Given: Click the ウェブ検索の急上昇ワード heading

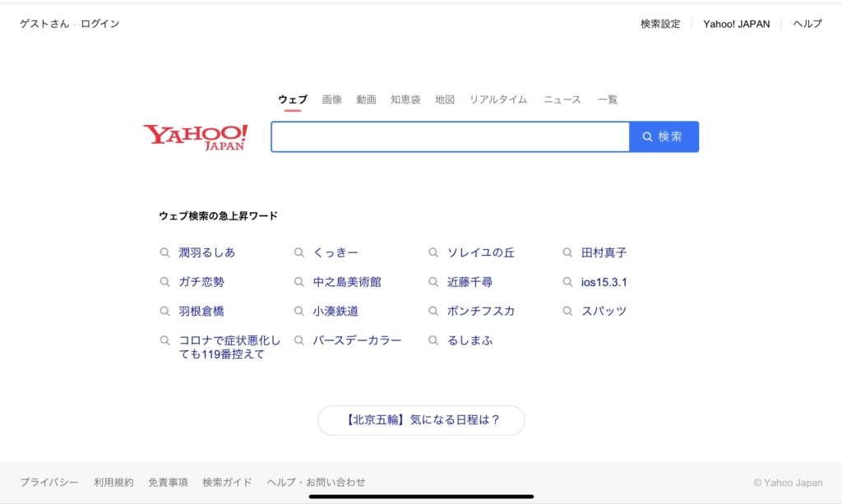Looking at the screenshot, I should pos(218,215).
